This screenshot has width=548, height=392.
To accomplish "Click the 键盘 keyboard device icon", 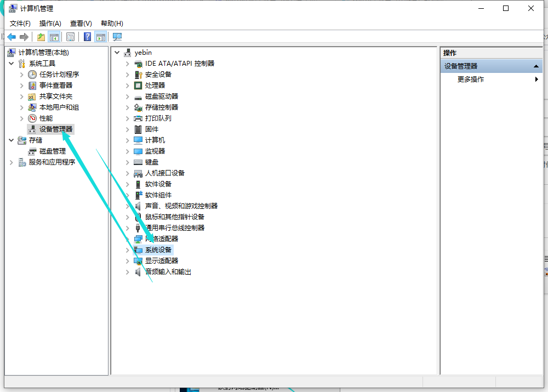I will [x=138, y=162].
